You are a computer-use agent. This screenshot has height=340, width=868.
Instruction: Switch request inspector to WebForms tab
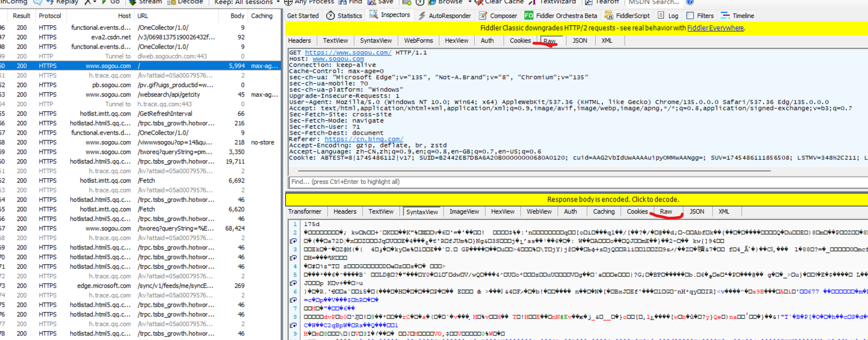(418, 40)
